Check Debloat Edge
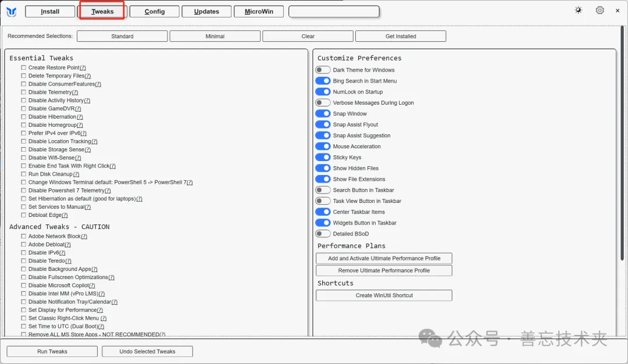 pyautogui.click(x=24, y=215)
